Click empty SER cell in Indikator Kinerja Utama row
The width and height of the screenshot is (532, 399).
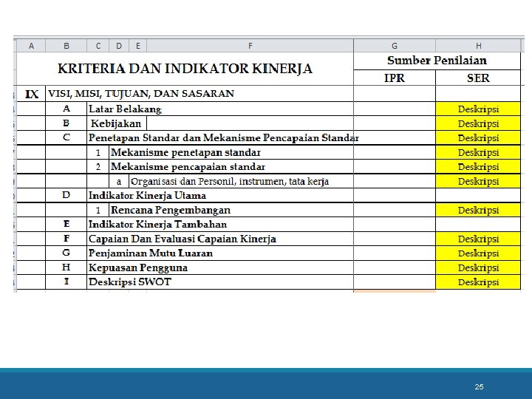pos(478,195)
